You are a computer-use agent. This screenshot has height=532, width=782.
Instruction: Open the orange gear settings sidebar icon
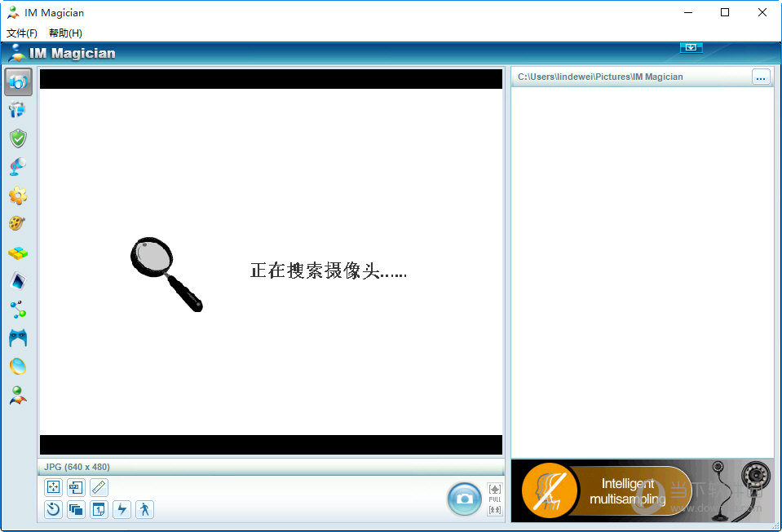coord(18,196)
